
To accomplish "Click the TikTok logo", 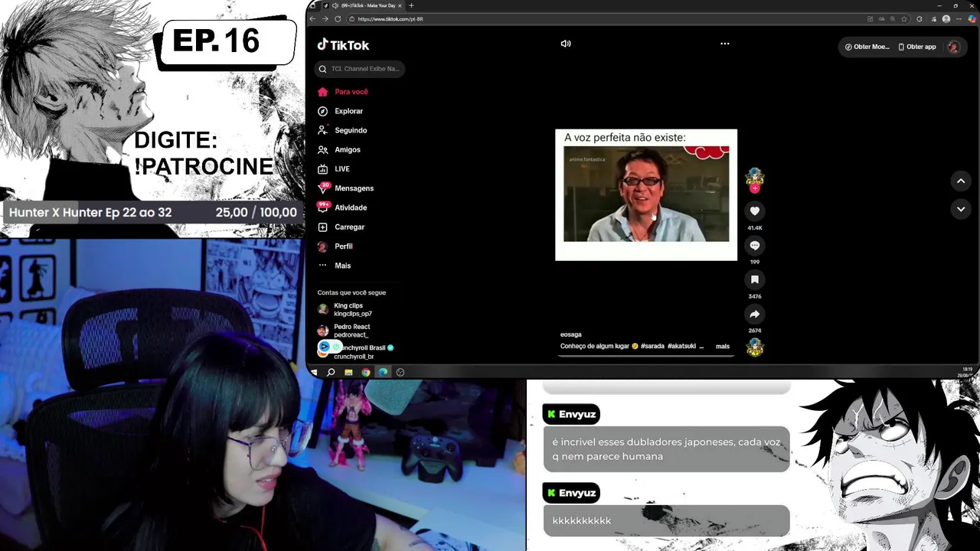I will coord(343,45).
